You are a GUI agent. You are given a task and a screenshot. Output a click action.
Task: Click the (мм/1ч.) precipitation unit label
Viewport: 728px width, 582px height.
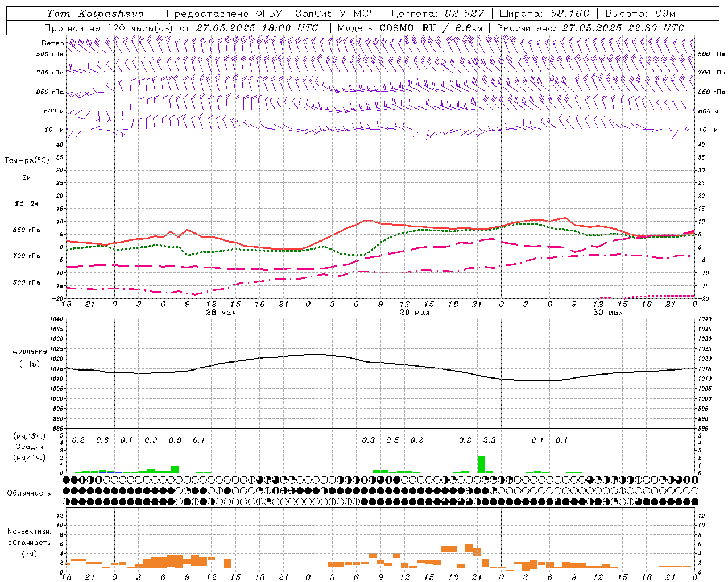pos(29,458)
